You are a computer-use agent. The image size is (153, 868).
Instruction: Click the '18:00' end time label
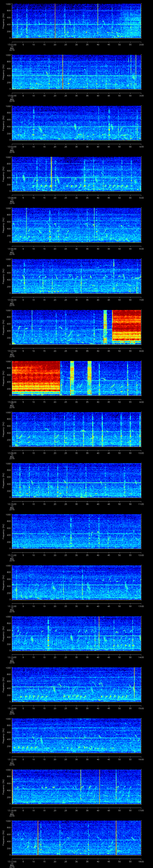coord(141,861)
